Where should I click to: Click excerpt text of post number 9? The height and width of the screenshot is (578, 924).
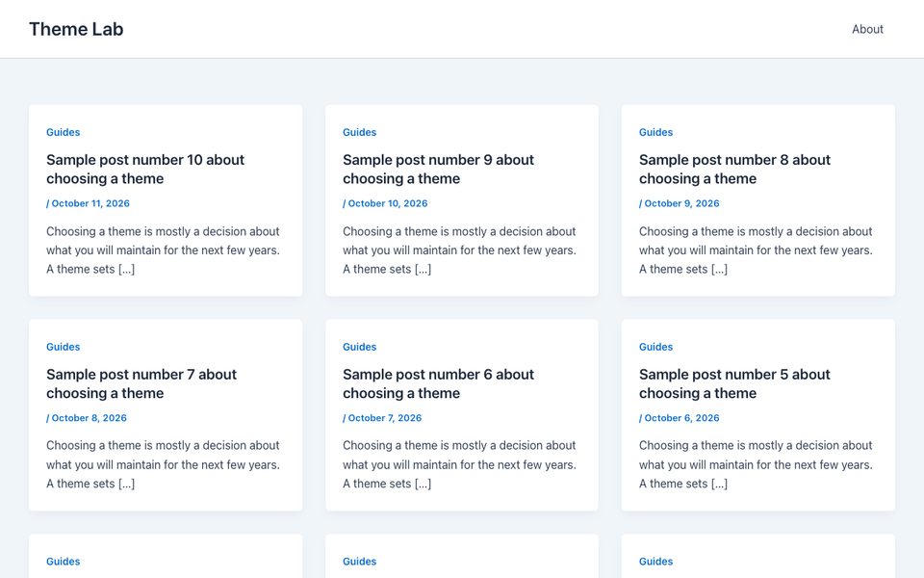(x=460, y=250)
